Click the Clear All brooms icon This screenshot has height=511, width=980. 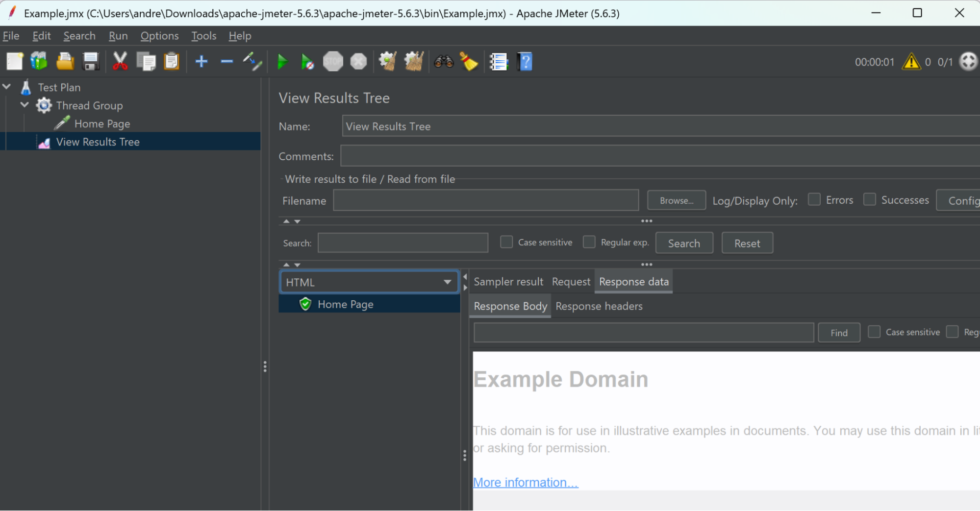pos(414,62)
